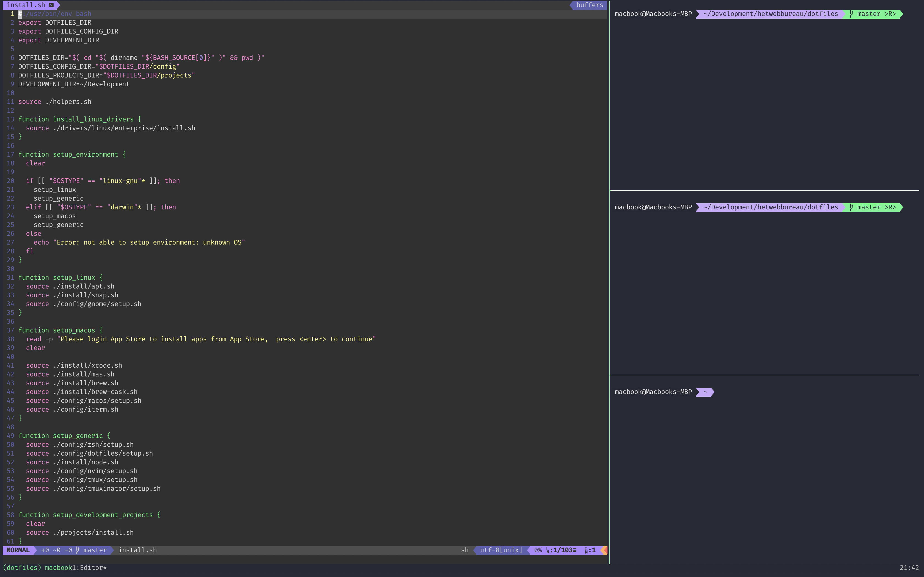Click the terminal icon on install.sh tab
This screenshot has height=577, width=924.
[x=51, y=5]
